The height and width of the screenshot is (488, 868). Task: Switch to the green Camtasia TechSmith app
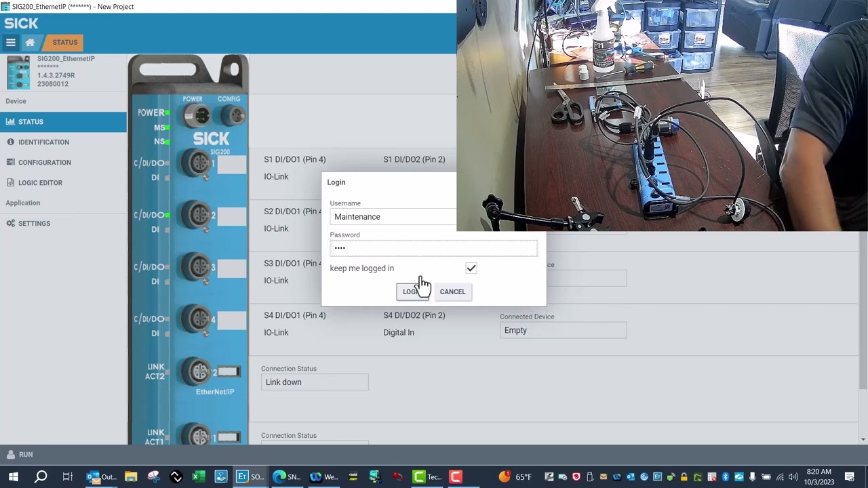[x=426, y=476]
